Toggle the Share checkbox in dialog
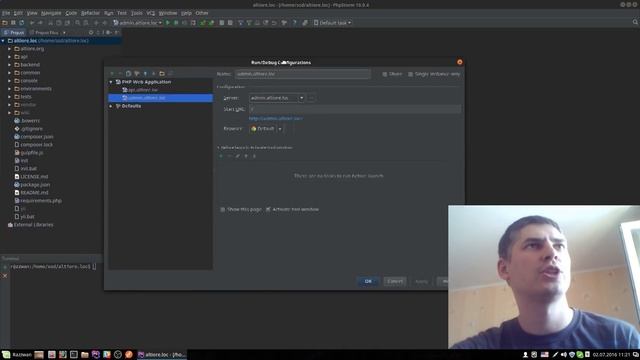Screen dimensions: 640x360 385,74
